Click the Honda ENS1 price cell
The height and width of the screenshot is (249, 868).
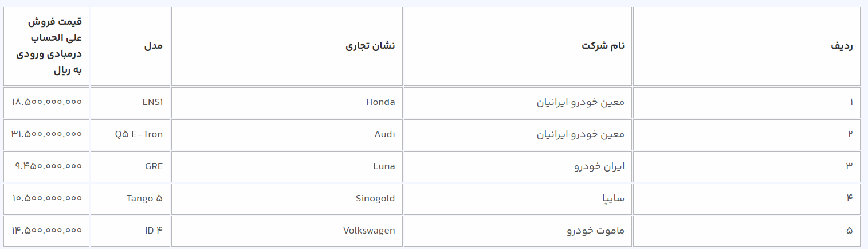click(46, 102)
